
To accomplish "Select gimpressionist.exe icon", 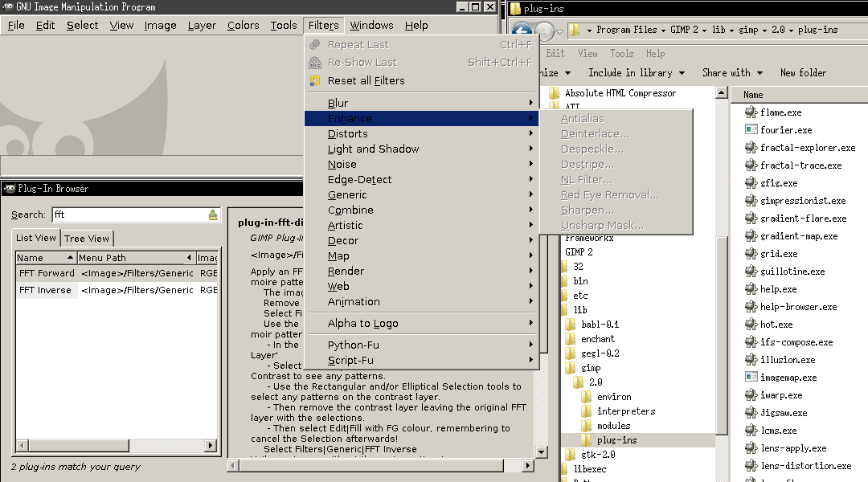I will point(751,201).
